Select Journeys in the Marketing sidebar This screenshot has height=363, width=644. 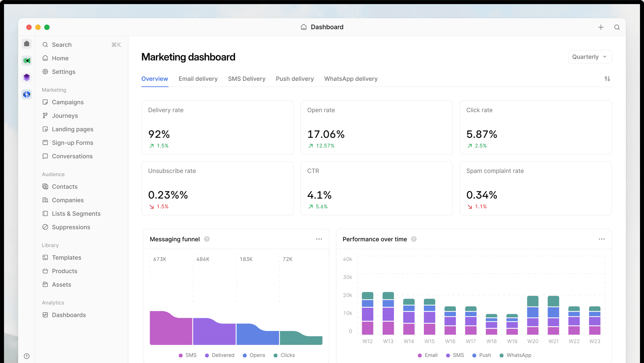(x=65, y=115)
